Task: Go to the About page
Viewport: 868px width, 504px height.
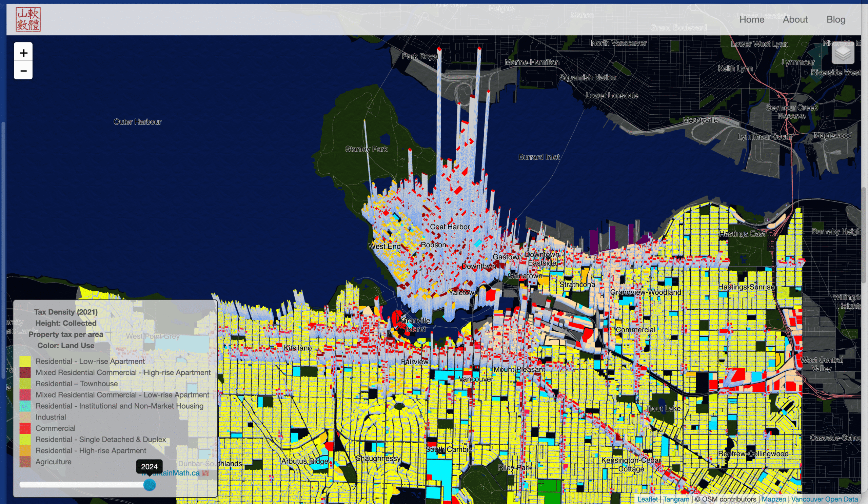Action: click(795, 20)
